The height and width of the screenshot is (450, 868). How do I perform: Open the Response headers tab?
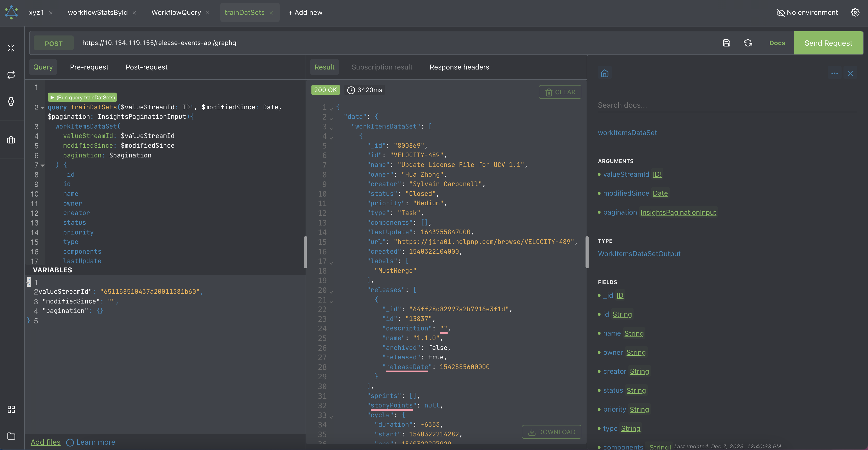tap(459, 67)
